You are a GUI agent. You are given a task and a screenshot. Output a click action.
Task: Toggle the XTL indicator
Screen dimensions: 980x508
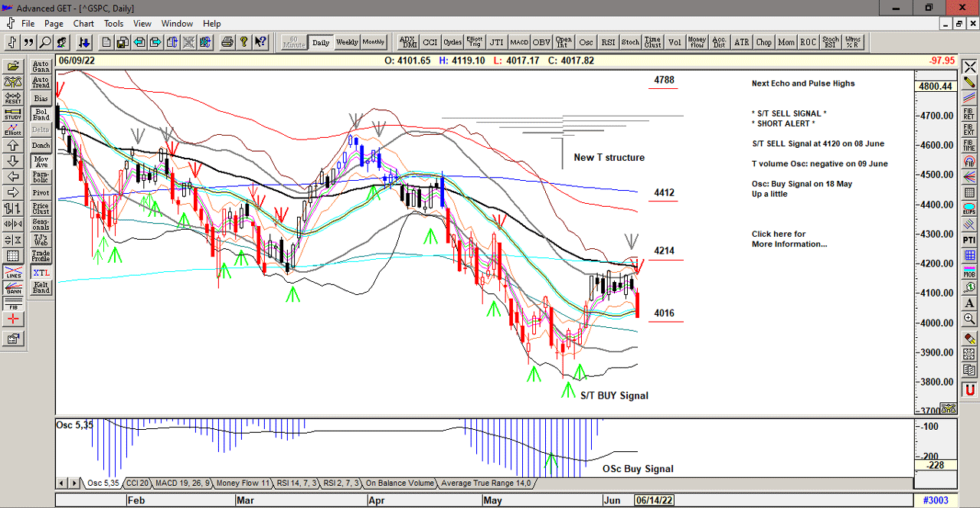(x=41, y=272)
